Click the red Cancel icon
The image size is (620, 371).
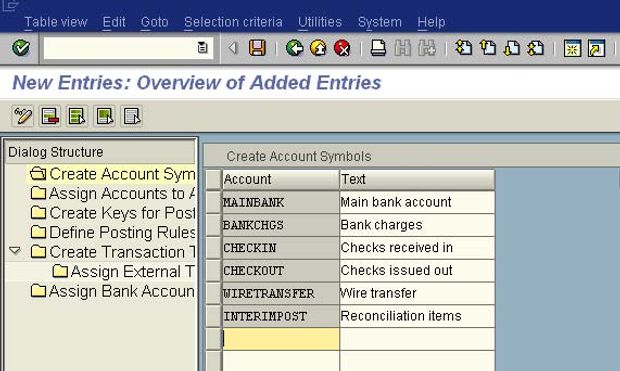(342, 48)
